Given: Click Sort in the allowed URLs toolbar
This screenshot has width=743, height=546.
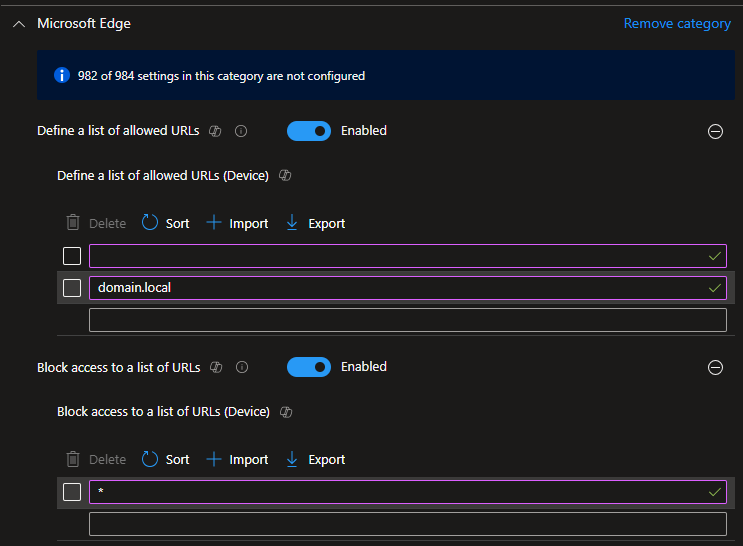Looking at the screenshot, I should (x=166, y=223).
